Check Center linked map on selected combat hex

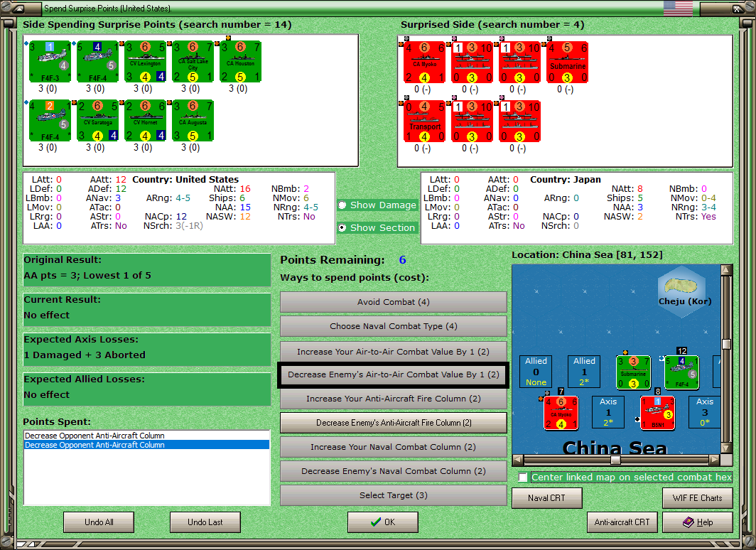click(x=523, y=478)
